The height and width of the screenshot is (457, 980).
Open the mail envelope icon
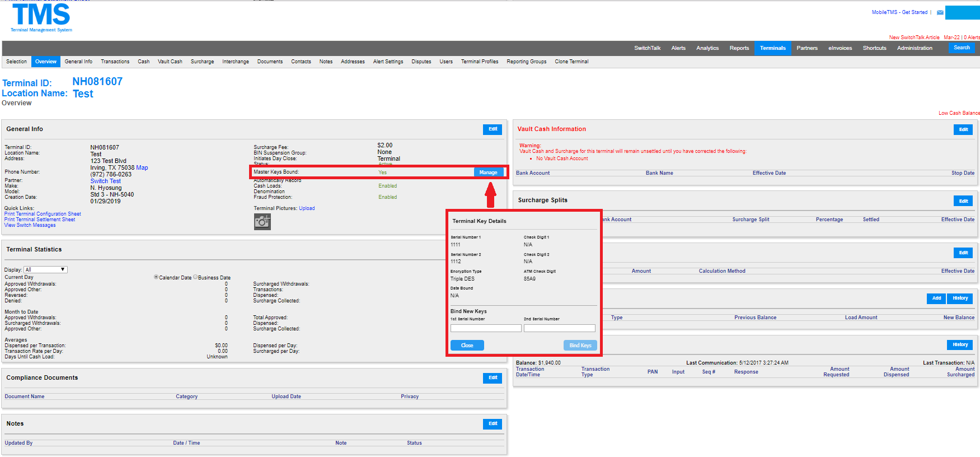pyautogui.click(x=940, y=12)
